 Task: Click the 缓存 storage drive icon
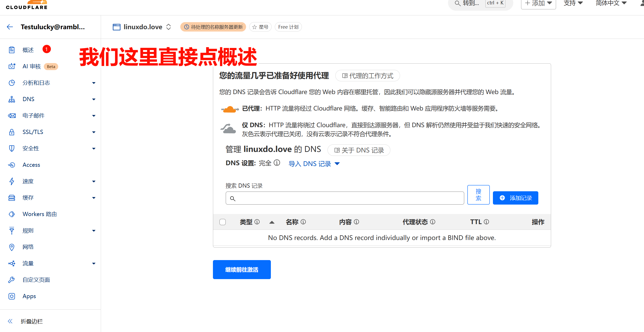tap(12, 198)
